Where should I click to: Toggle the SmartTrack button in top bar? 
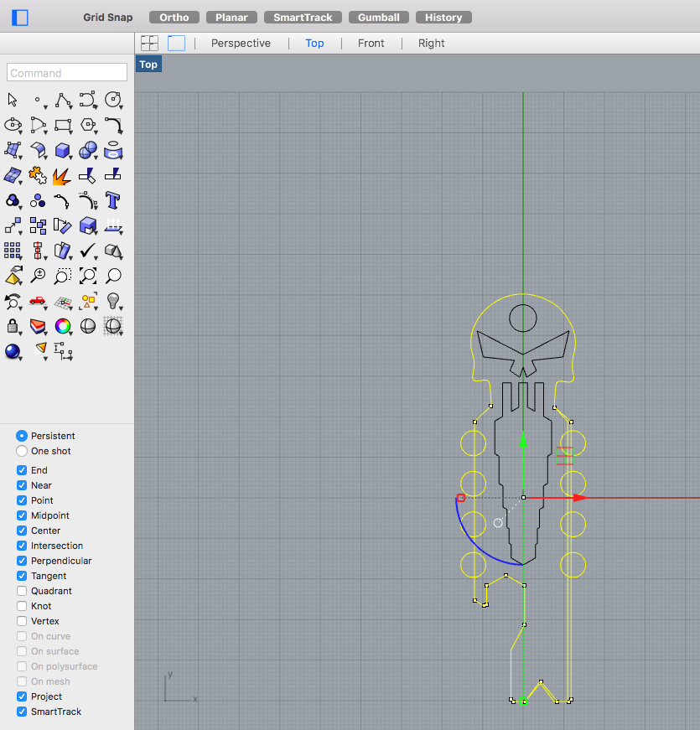303,18
